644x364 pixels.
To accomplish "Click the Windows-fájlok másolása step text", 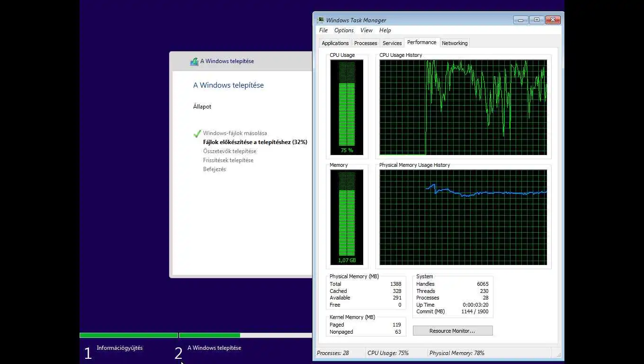I will click(x=235, y=133).
